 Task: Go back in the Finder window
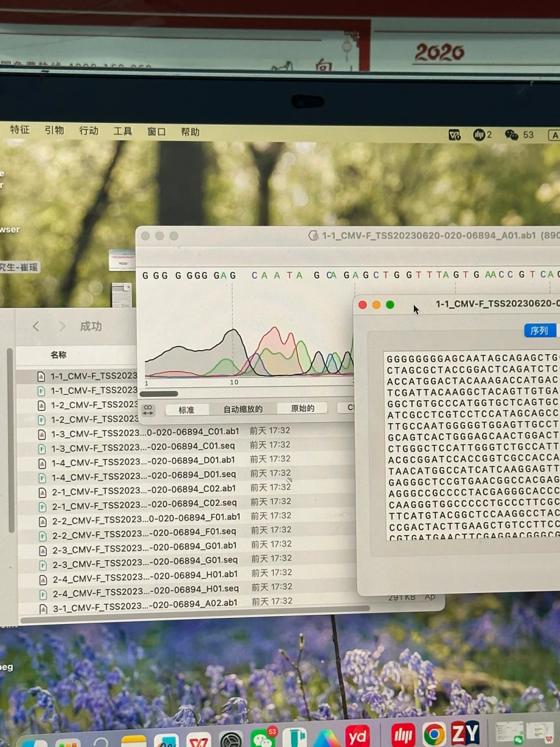(x=36, y=326)
